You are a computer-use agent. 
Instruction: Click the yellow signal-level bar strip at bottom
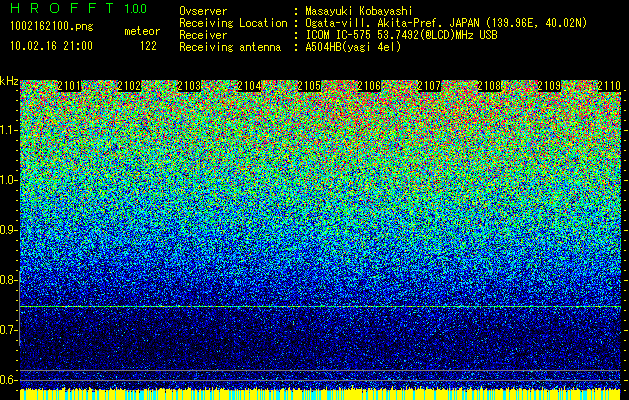[x=320, y=394]
